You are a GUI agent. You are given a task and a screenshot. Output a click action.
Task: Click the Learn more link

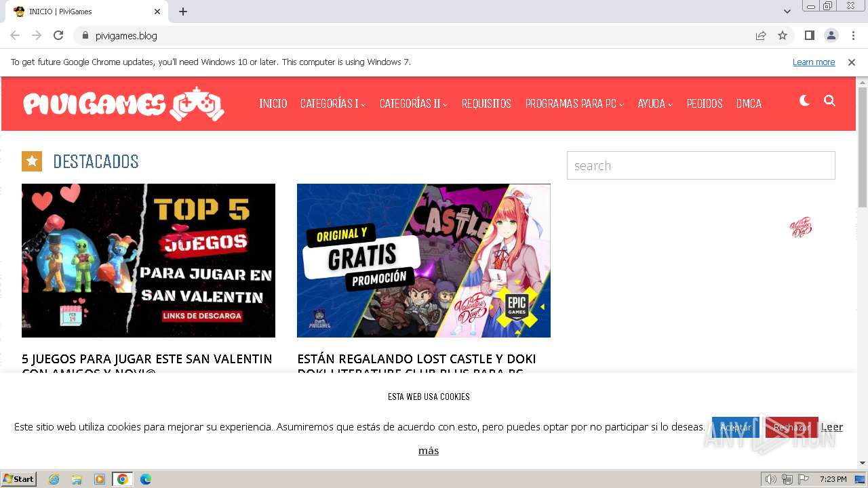point(814,62)
